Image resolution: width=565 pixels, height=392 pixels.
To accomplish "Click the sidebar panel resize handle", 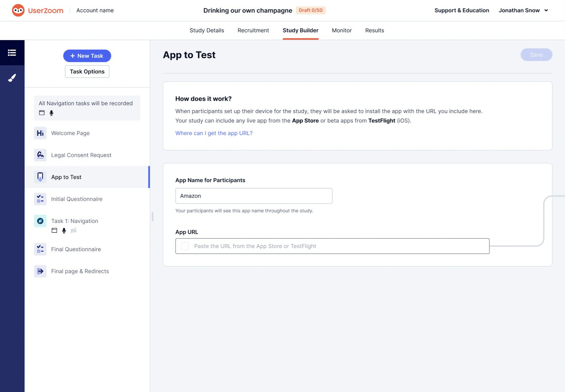I will (x=152, y=216).
